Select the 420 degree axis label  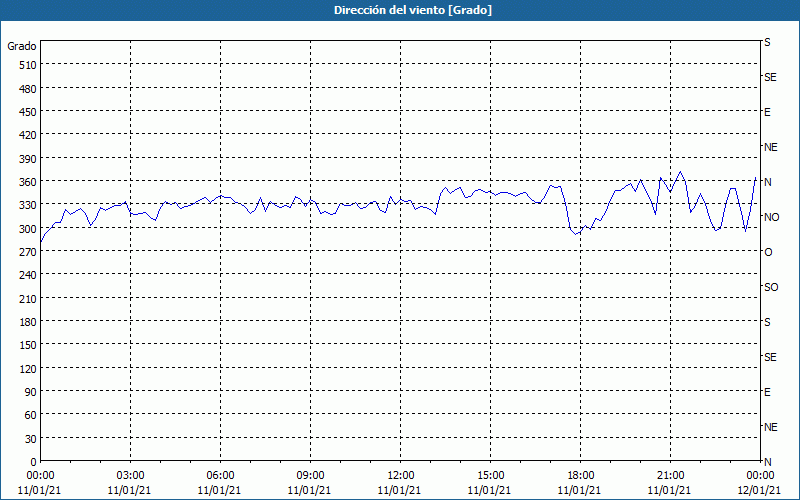click(x=29, y=135)
